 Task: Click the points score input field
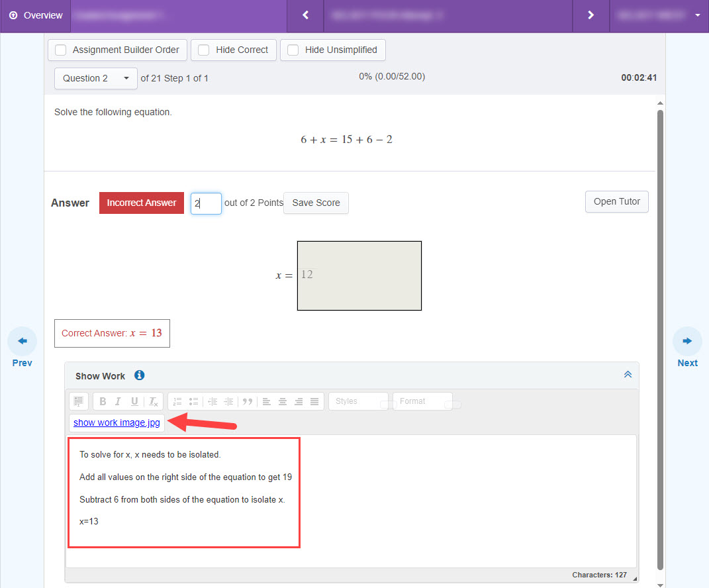point(206,203)
